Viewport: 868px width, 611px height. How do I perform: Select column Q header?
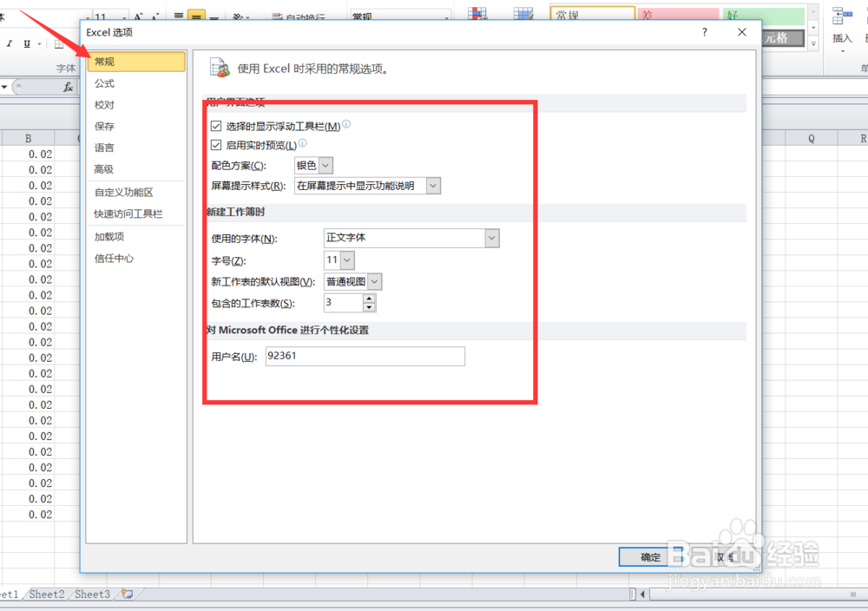coord(811,138)
